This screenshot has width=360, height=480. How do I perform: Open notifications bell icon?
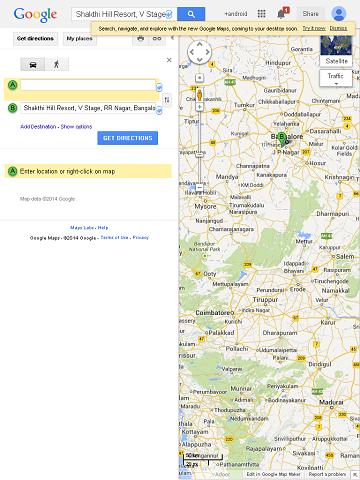click(x=281, y=14)
